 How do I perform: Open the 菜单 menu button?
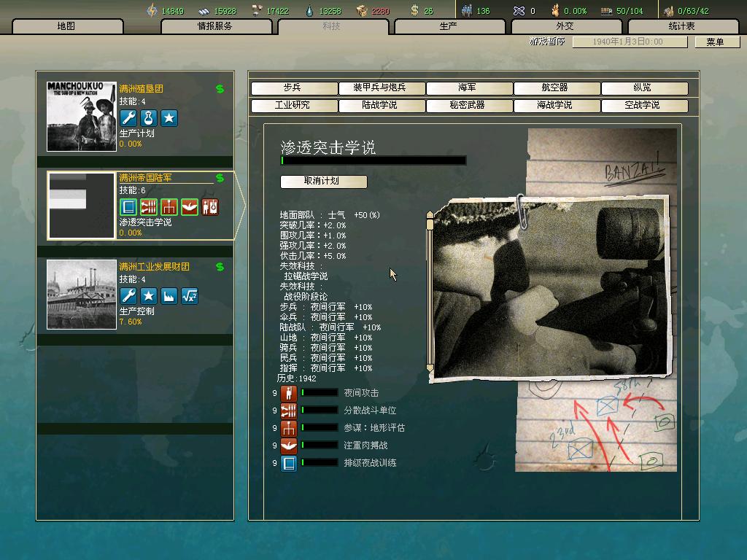click(717, 42)
